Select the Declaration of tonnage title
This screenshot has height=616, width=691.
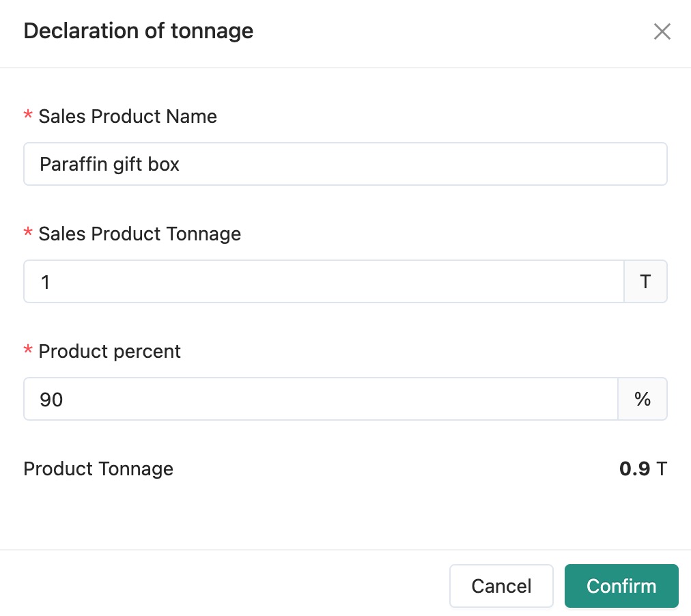tap(139, 31)
